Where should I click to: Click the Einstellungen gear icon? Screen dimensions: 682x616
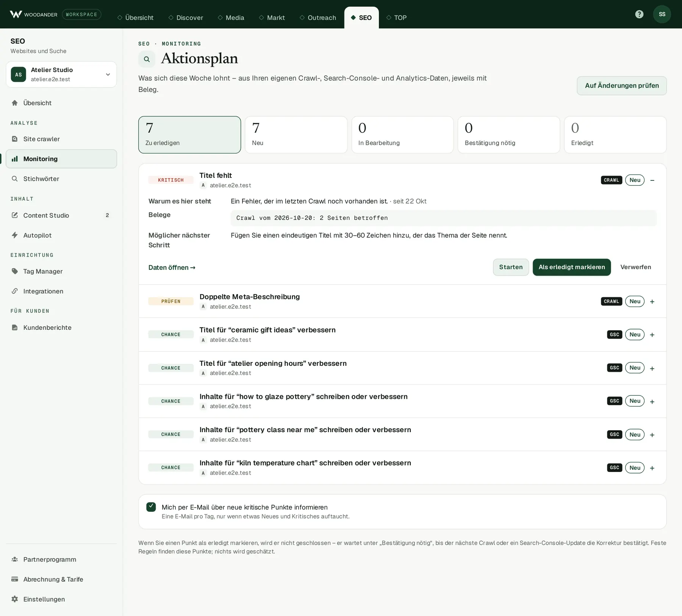point(15,599)
